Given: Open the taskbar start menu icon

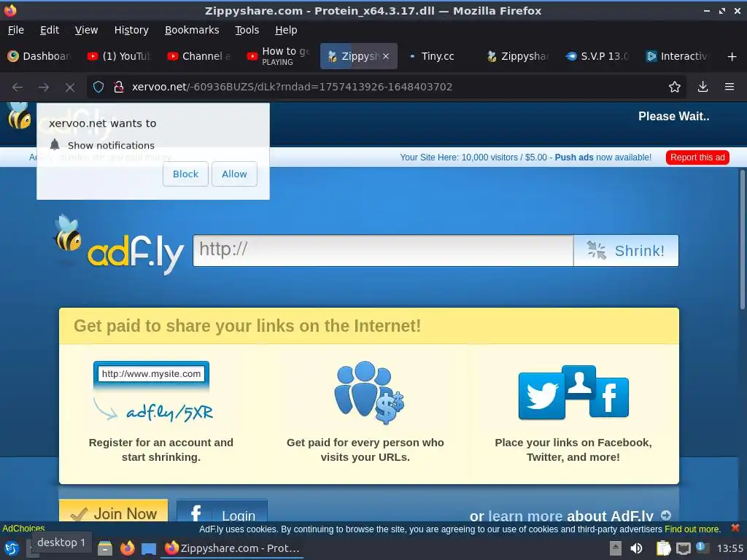Looking at the screenshot, I should (12, 548).
